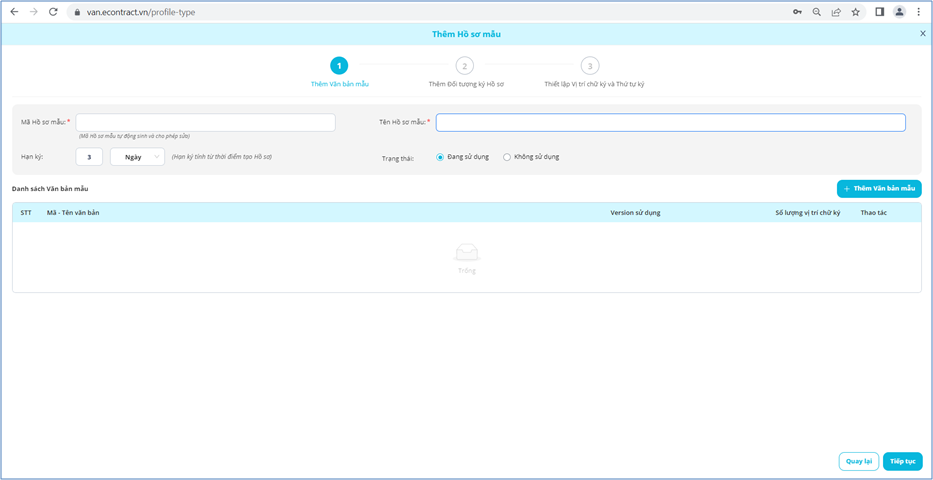Click the password key icon in address bar
Image resolution: width=933 pixels, height=480 pixels.
pos(797,12)
